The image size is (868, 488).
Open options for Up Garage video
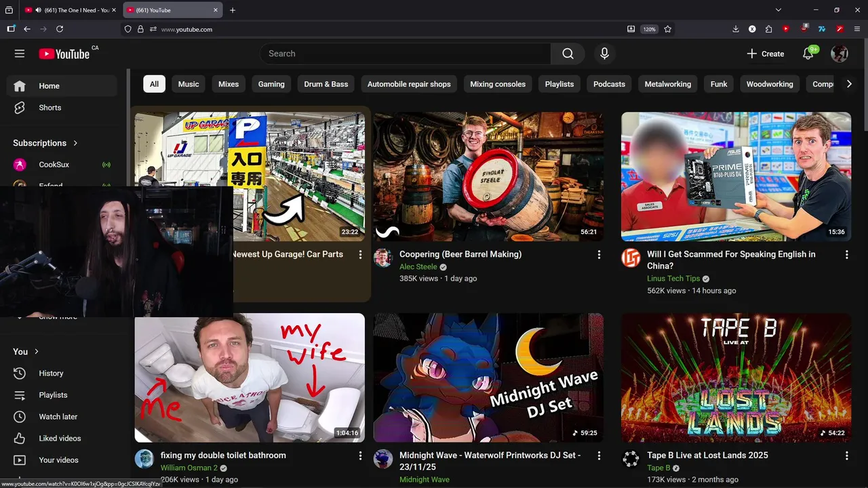click(x=360, y=255)
